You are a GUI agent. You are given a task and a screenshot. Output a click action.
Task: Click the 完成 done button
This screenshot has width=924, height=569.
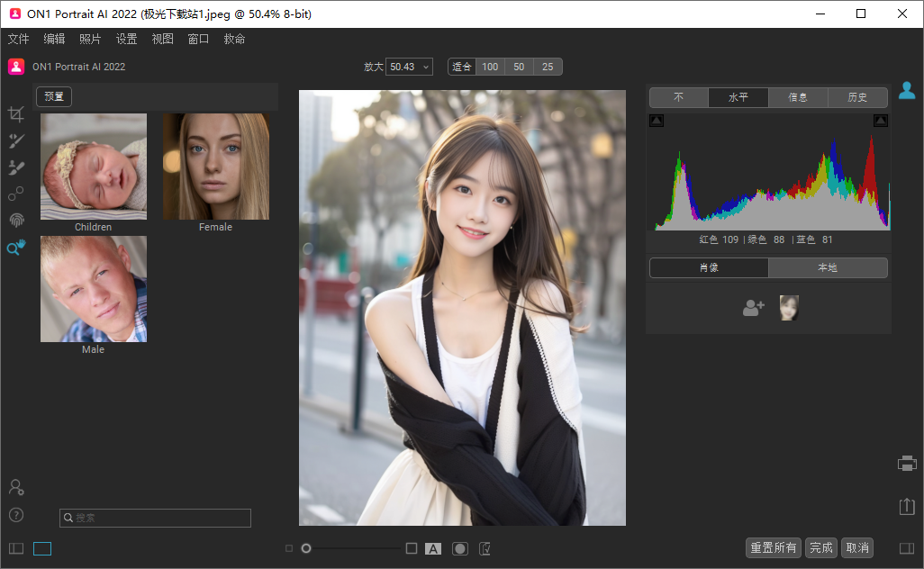click(820, 547)
